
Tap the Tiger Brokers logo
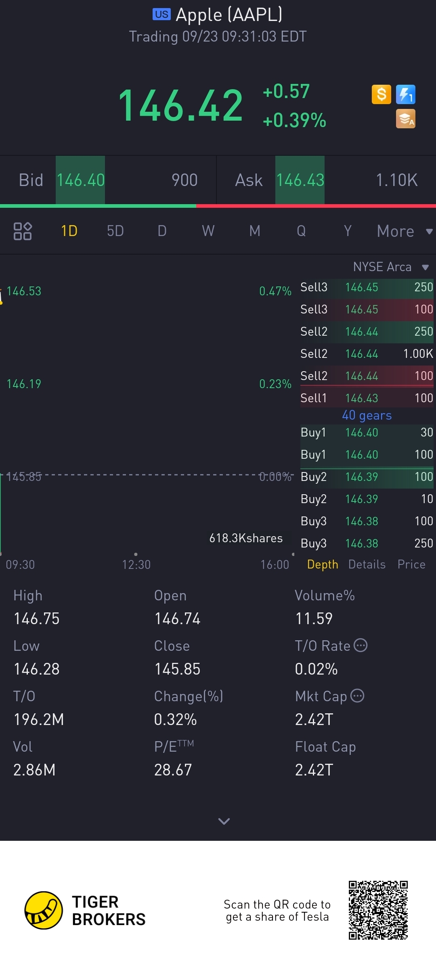[x=85, y=910]
